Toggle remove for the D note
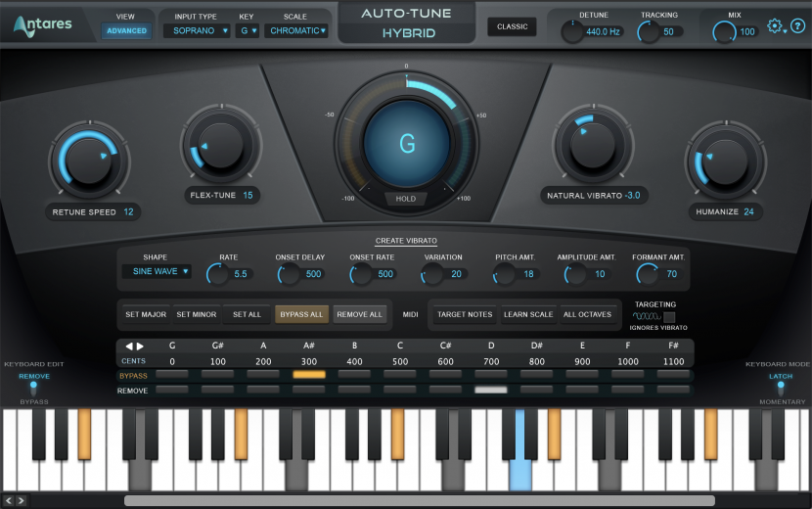This screenshot has width=812, height=509. click(491, 390)
